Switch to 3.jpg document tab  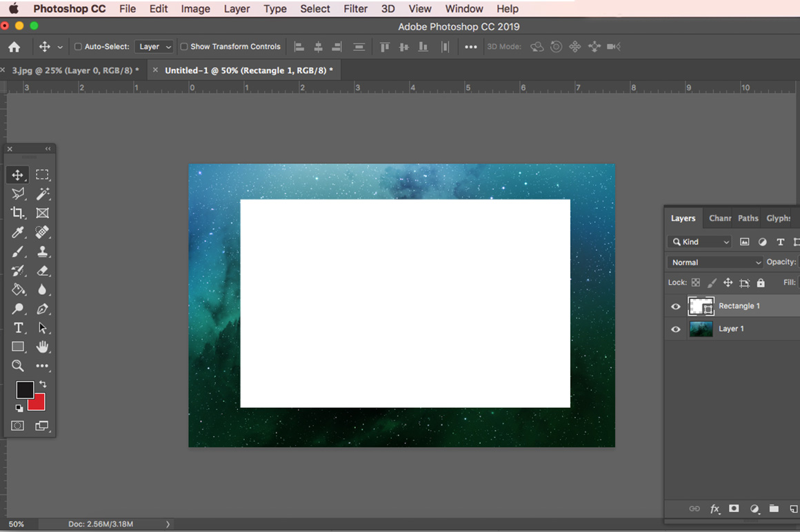click(75, 70)
